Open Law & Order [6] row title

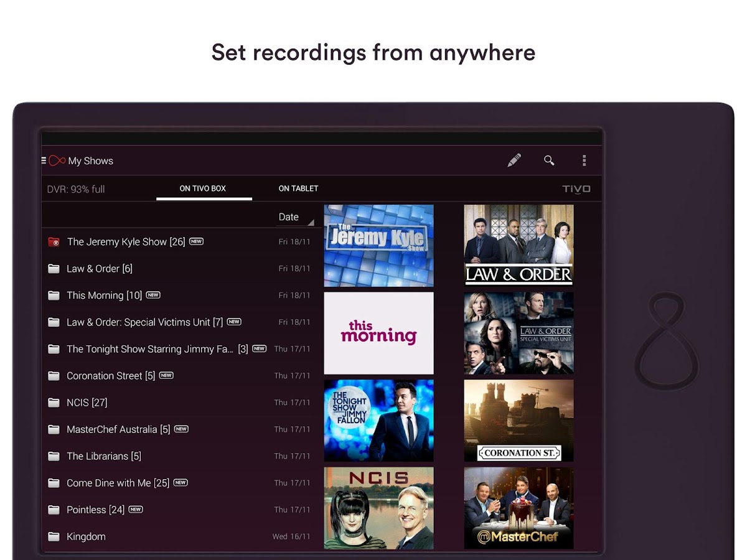(x=100, y=269)
